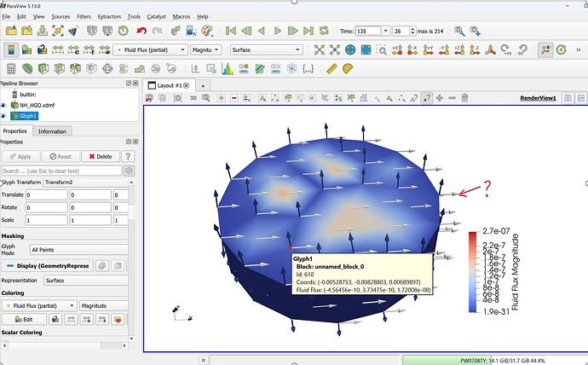Add new layout tab plus button

(x=203, y=86)
